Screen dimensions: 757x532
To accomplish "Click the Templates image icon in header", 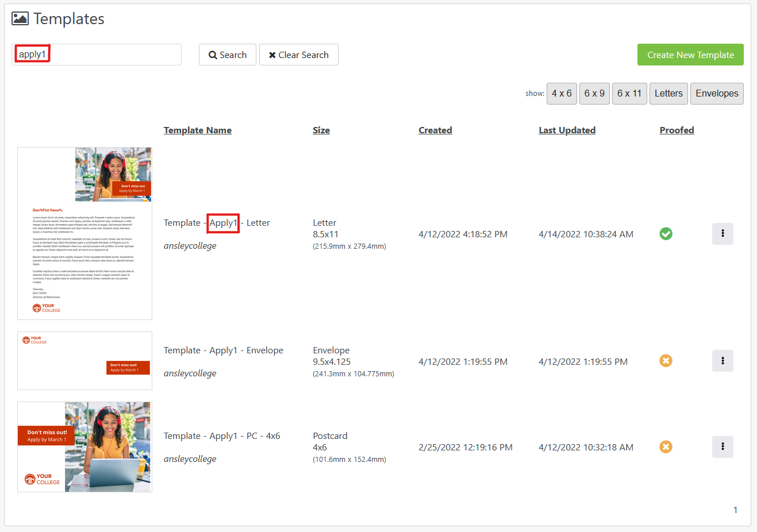I will [x=20, y=18].
